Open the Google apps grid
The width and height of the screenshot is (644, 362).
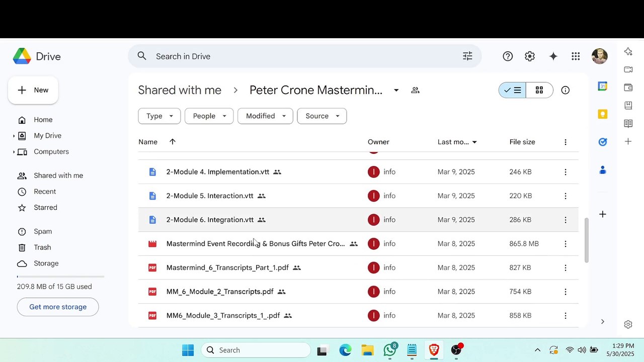[x=576, y=56]
